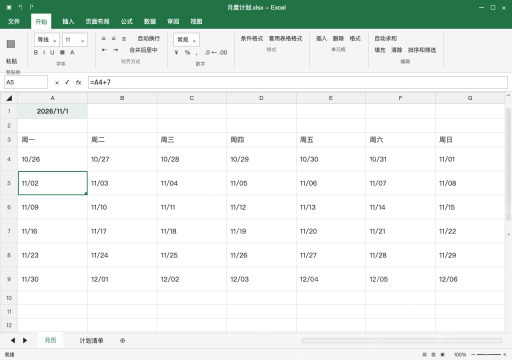Select row 7 header
Screen dimensions: 512x360
(9, 231)
